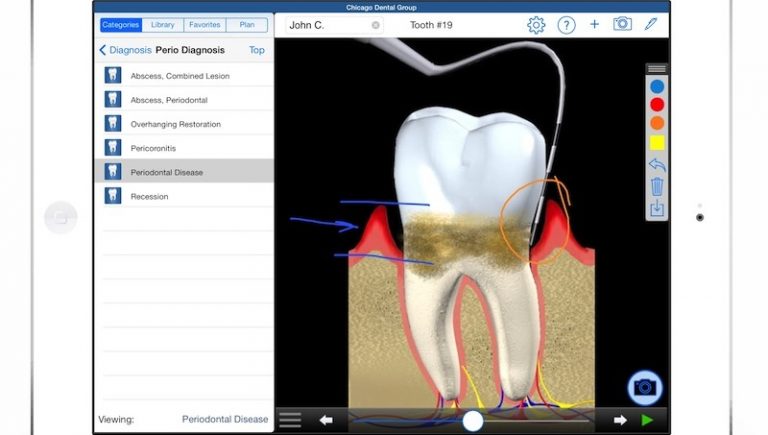Undo last drawing stroke with arrow icon
Image resolution: width=768 pixels, height=435 pixels.
point(657,165)
